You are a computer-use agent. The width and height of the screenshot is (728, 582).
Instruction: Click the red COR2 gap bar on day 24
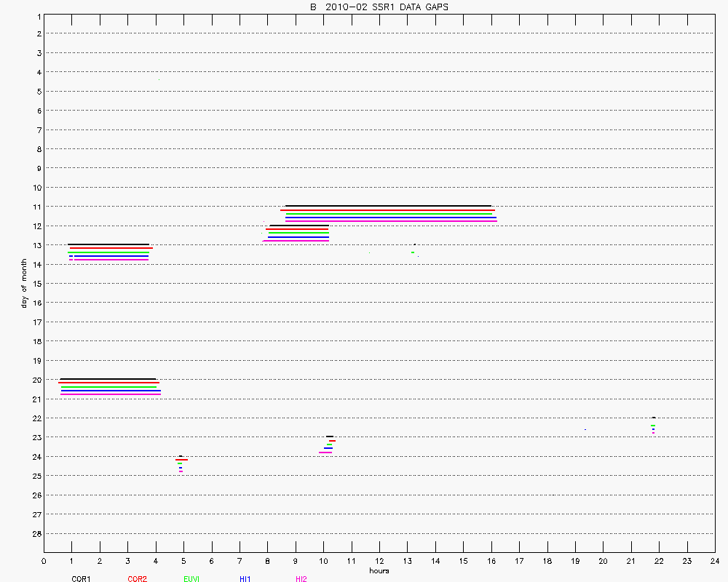[182, 460]
